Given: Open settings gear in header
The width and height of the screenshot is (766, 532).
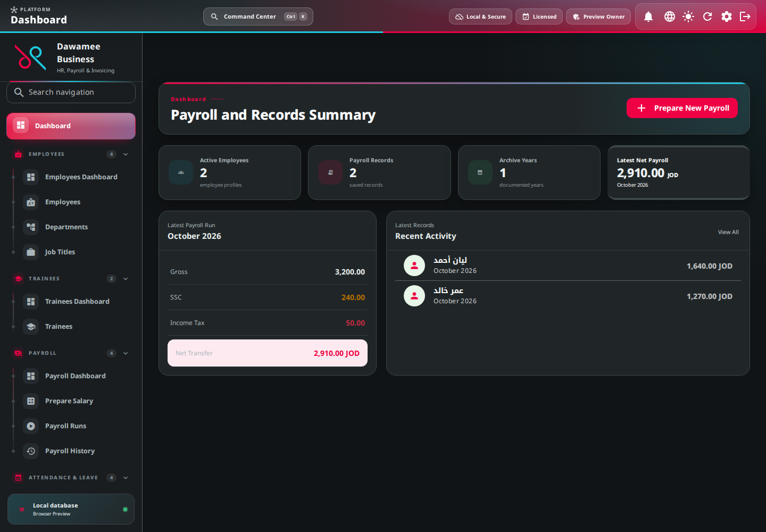Looking at the screenshot, I should coord(727,16).
